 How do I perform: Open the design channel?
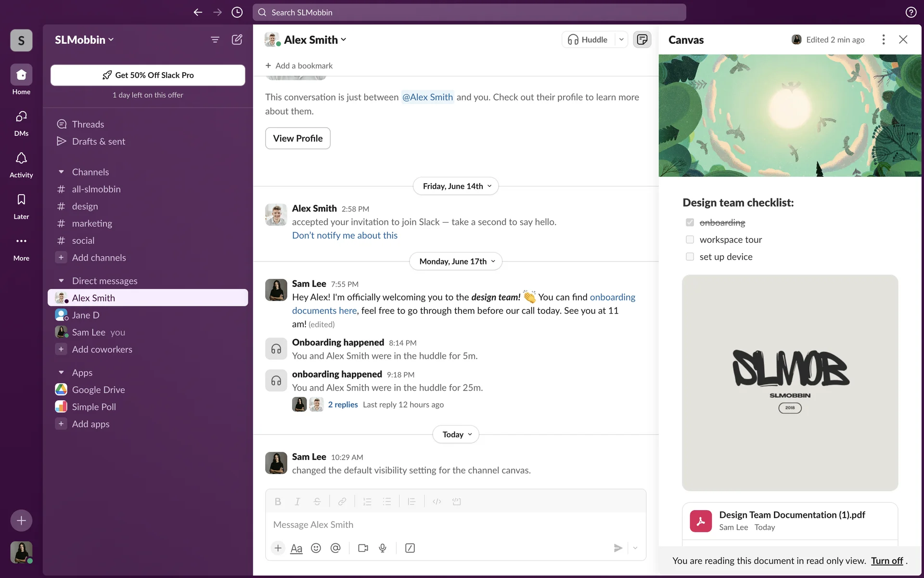(x=85, y=206)
